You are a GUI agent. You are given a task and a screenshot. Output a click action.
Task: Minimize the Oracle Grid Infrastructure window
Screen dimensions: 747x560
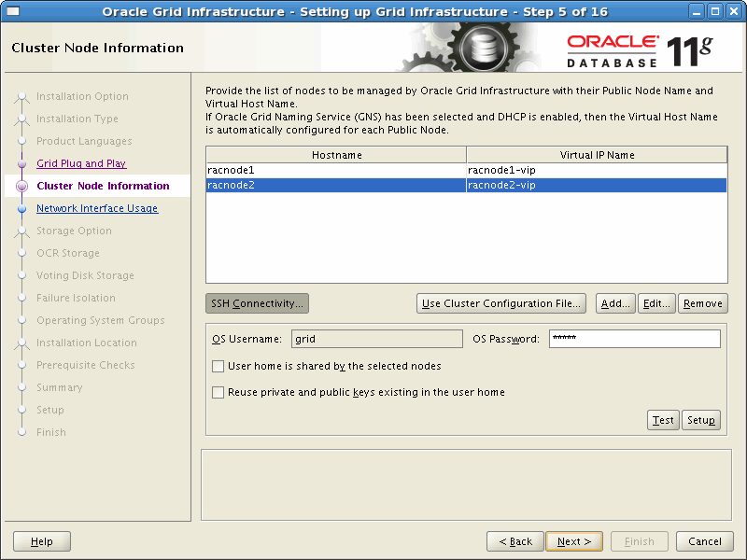697,11
